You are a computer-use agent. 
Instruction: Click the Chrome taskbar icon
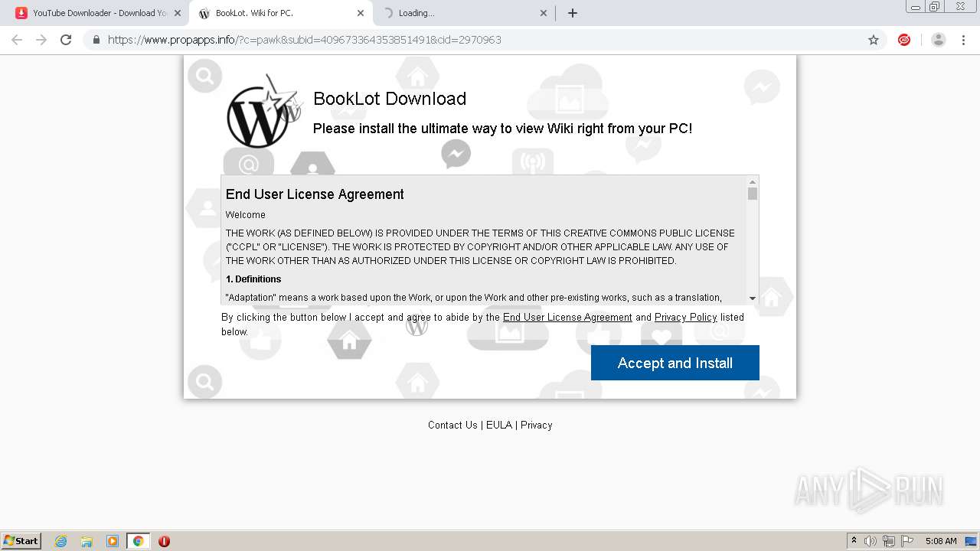point(138,541)
